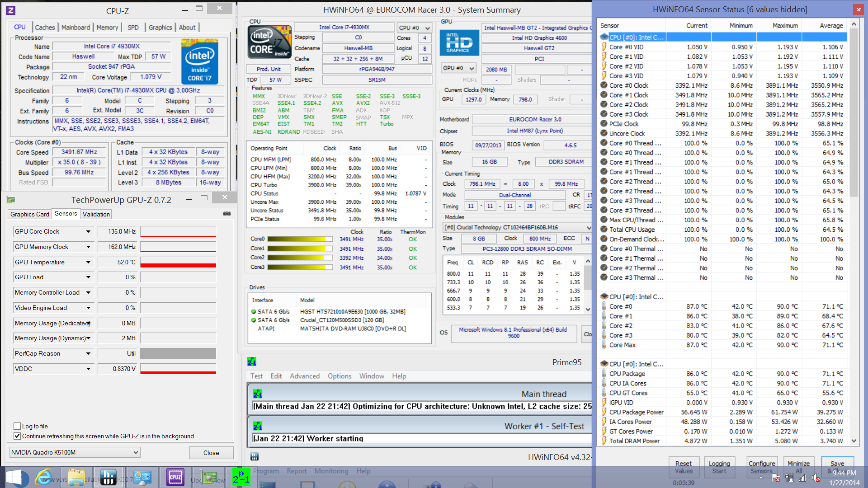Open the GPU Core Clock sensor dropdown
Screen dimensions: 868x488
click(88, 231)
